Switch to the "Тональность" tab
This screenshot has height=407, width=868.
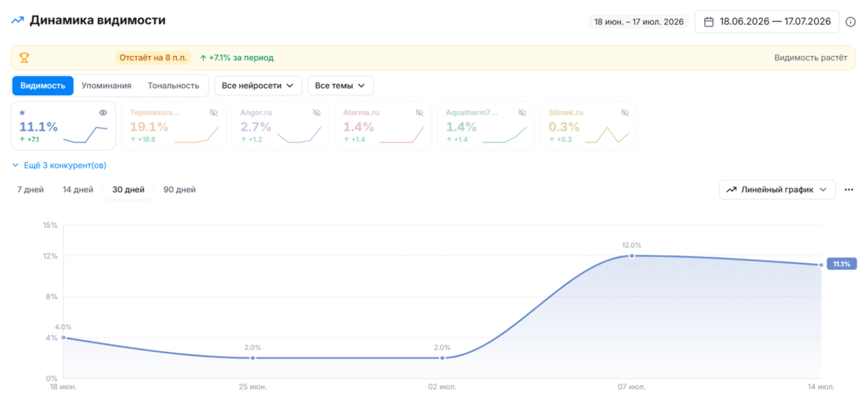pos(174,86)
